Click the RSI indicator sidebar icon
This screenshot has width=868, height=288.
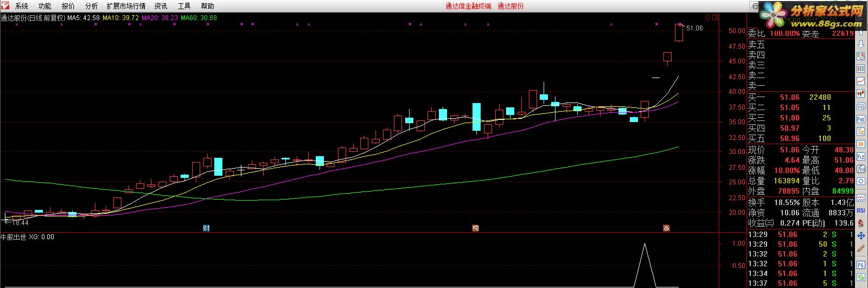[861, 210]
